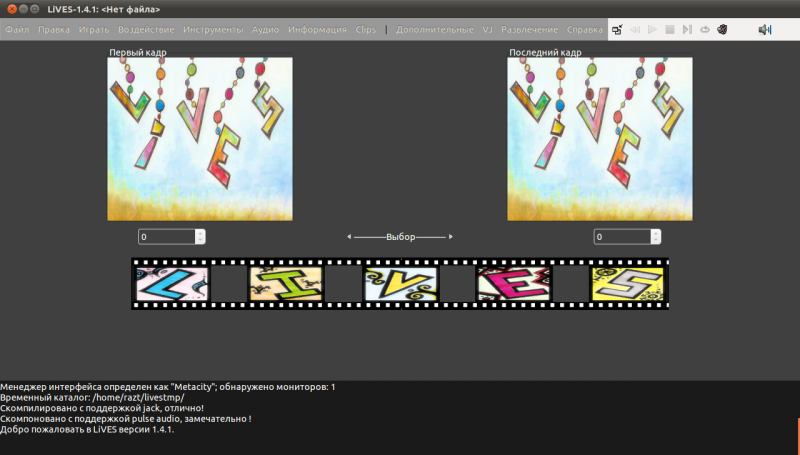Open the Играть menu
Screen dimensions: 800x455
(94, 30)
